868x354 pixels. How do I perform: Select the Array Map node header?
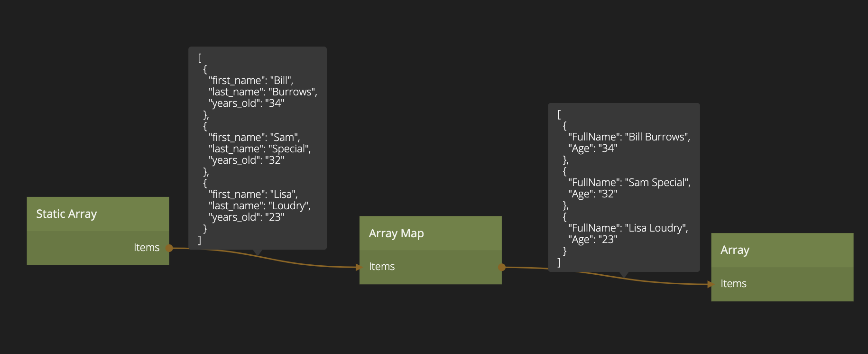[430, 233]
